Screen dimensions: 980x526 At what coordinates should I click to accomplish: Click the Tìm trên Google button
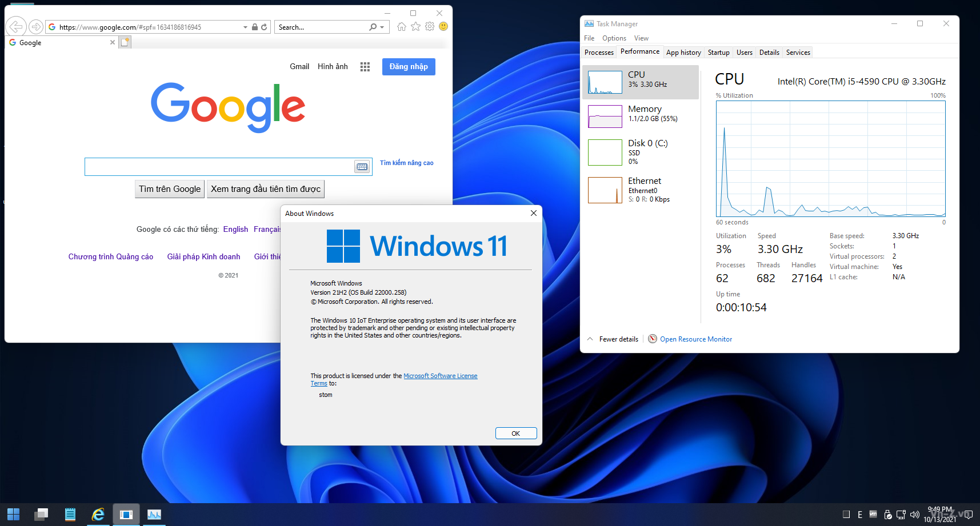(x=170, y=189)
